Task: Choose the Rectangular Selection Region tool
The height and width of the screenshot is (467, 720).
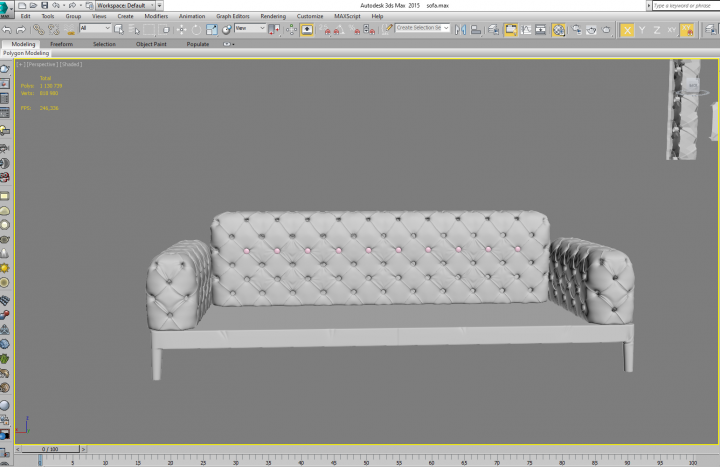Action: 149,30
